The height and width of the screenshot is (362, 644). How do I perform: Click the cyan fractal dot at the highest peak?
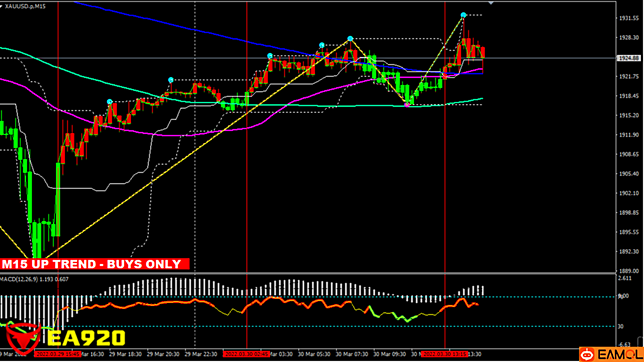(464, 15)
